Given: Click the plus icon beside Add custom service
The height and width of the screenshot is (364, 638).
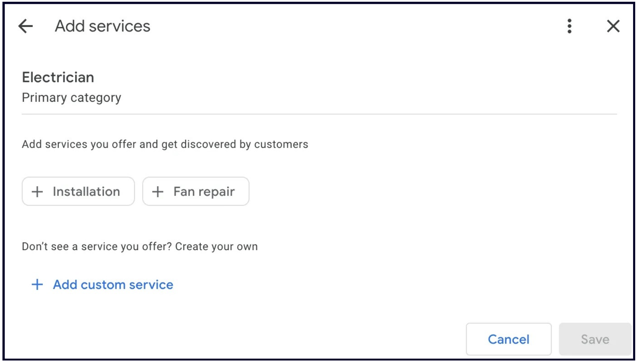Looking at the screenshot, I should coord(37,285).
